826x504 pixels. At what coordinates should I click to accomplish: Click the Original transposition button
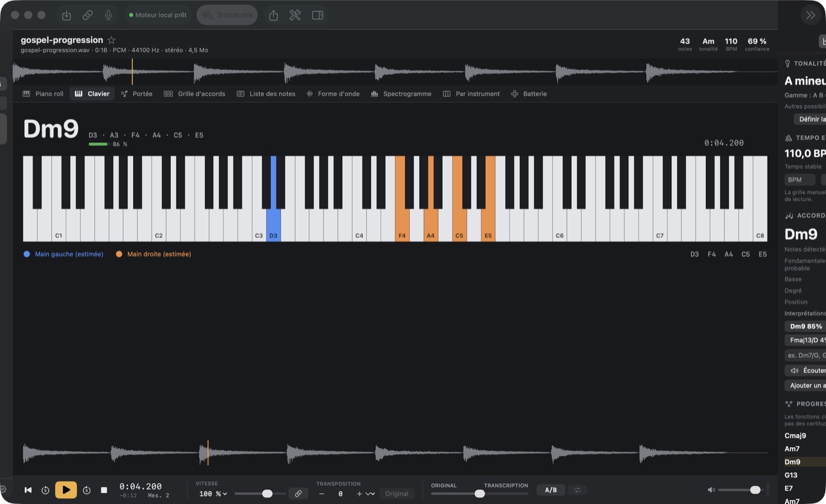click(396, 494)
